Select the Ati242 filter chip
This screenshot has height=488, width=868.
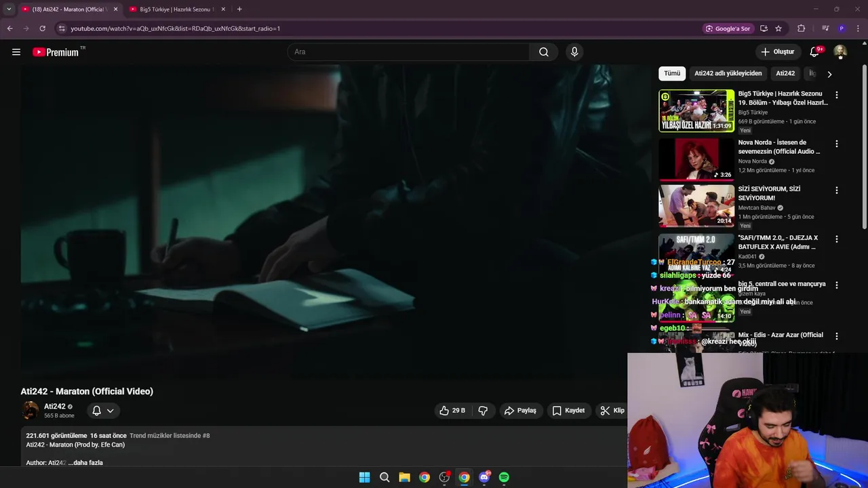[x=785, y=73]
